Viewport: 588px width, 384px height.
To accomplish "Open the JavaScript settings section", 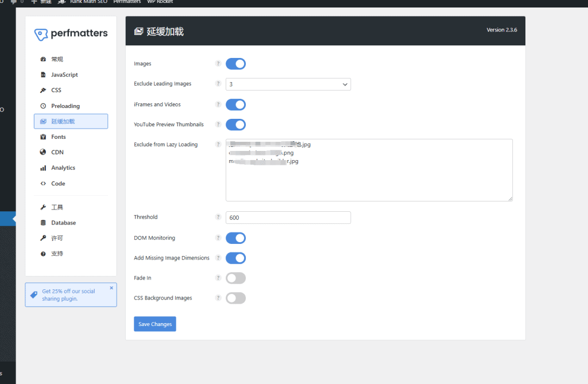I will tap(71, 75).
